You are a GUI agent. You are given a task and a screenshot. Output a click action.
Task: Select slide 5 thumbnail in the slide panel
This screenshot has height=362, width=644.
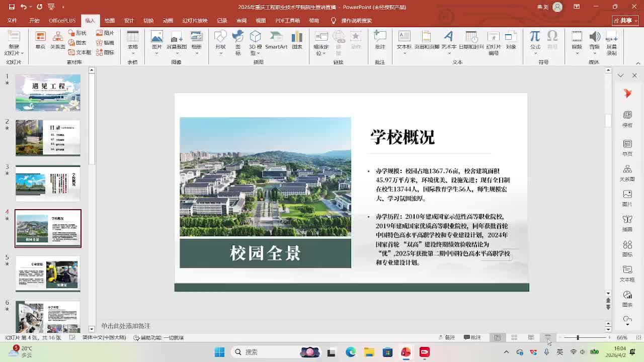[x=48, y=274]
